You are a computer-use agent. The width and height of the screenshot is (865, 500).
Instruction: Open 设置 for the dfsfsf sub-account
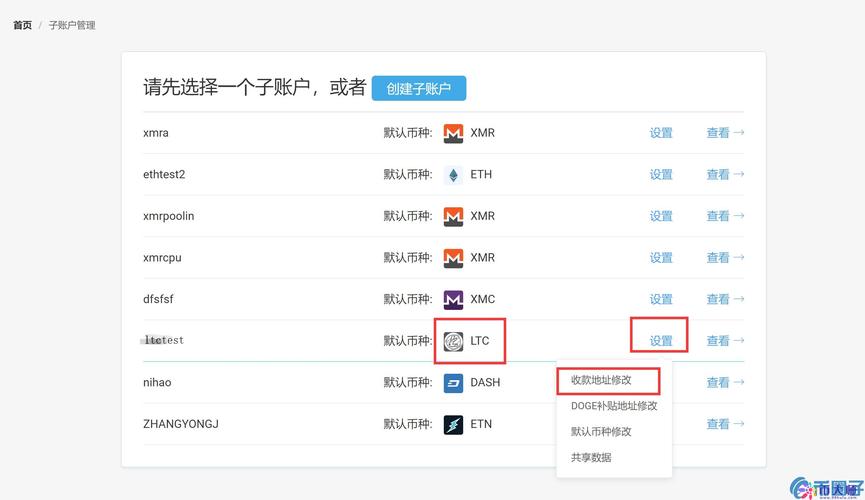[661, 300]
